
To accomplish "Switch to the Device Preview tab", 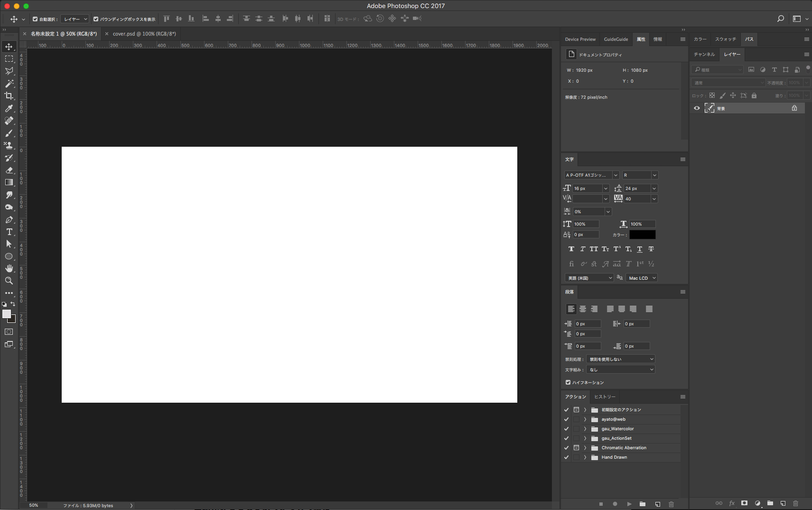I will pyautogui.click(x=580, y=39).
